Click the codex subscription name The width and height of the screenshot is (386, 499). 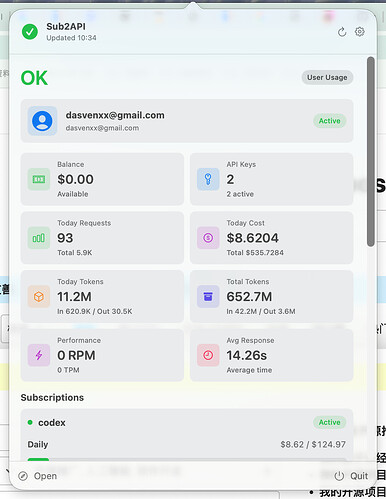[52, 423]
